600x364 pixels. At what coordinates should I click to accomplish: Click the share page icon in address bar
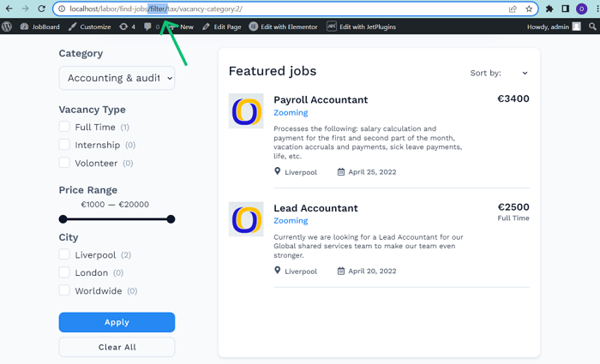tap(513, 9)
